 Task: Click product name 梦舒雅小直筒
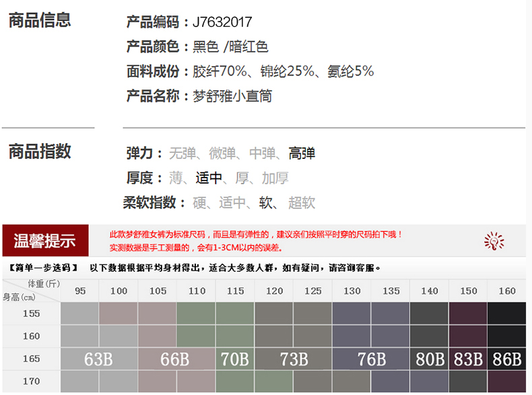[x=232, y=96]
